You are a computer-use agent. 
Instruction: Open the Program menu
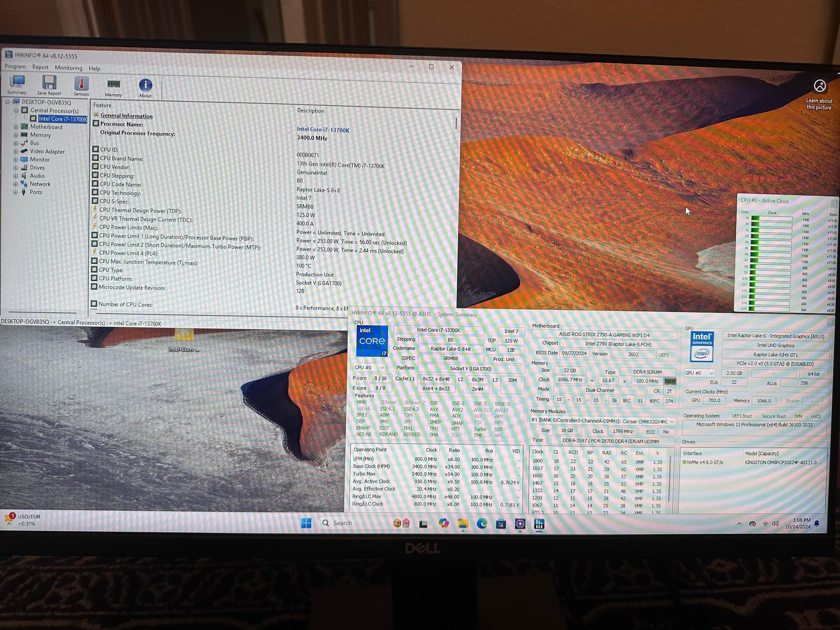[x=15, y=66]
